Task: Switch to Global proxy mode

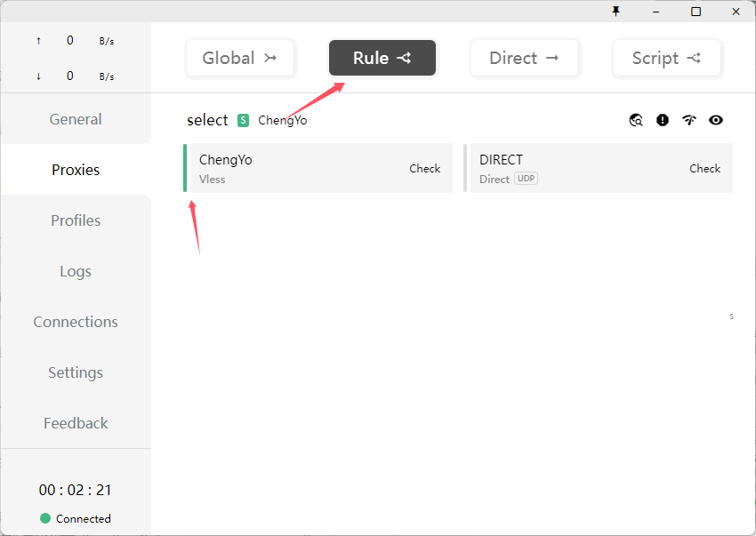Action: 240,58
